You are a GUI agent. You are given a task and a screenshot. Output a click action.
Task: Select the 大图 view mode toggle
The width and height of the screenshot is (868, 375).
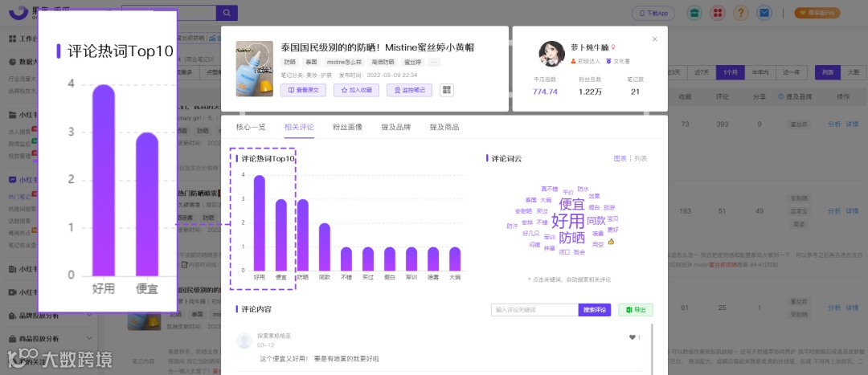pos(853,72)
